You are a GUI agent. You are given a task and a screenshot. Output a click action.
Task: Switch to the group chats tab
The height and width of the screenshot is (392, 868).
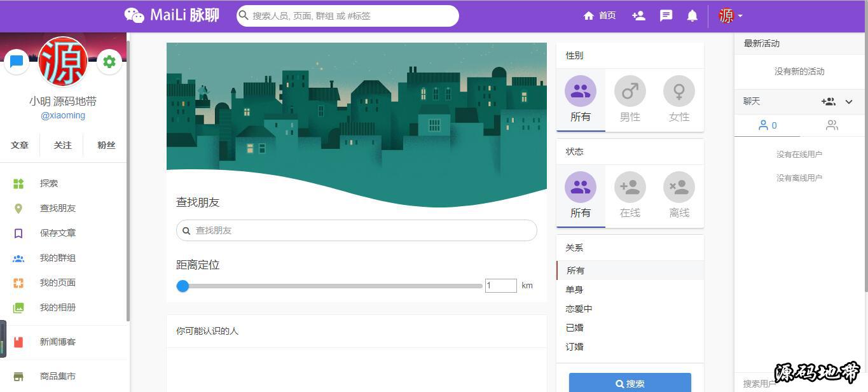[x=831, y=125]
